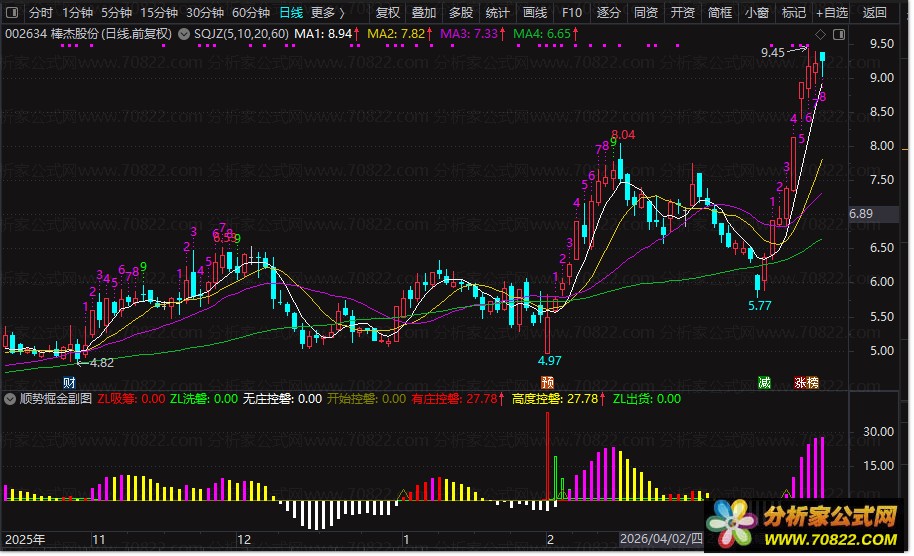Click the MA4: 6.65 value
Image resolution: width=914 pixels, height=556 pixels.
coord(542,34)
